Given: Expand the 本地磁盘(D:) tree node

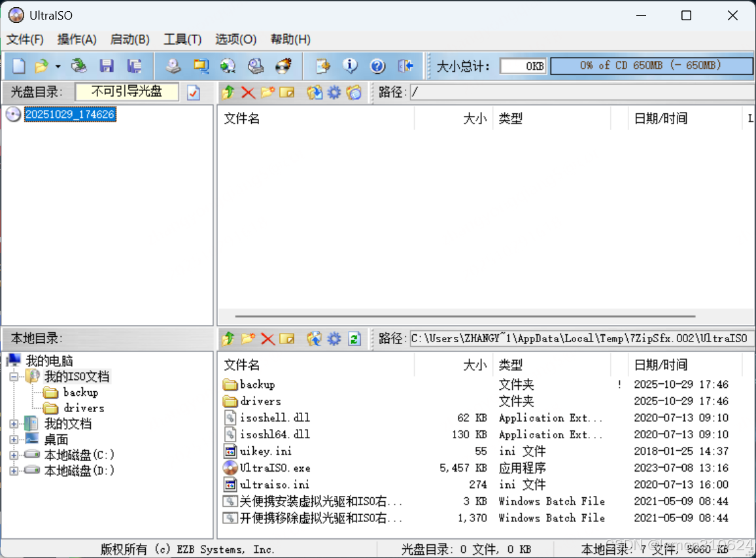Looking at the screenshot, I should pyautogui.click(x=14, y=471).
